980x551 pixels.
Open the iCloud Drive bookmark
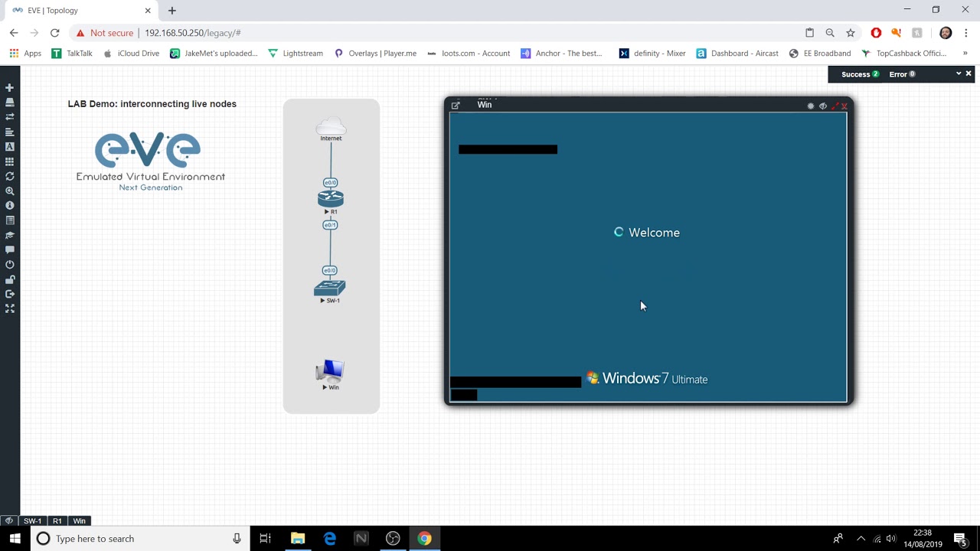point(131,54)
